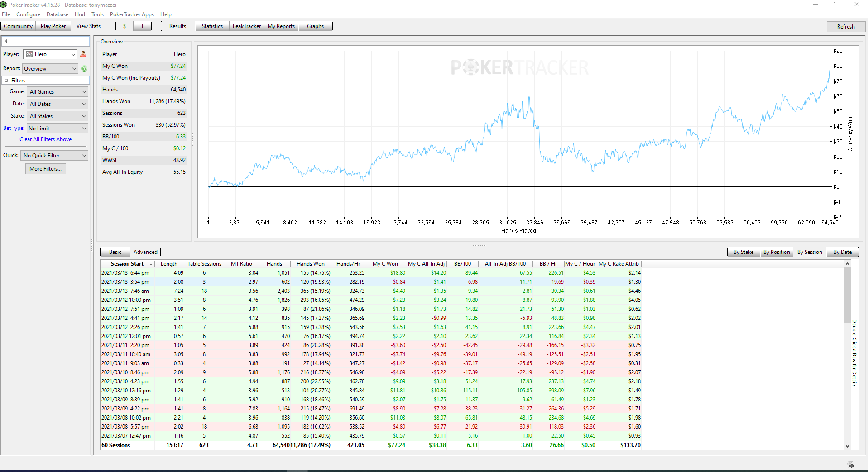The height and width of the screenshot is (472, 868).
Task: Open report help via green question icon
Action: [84, 69]
